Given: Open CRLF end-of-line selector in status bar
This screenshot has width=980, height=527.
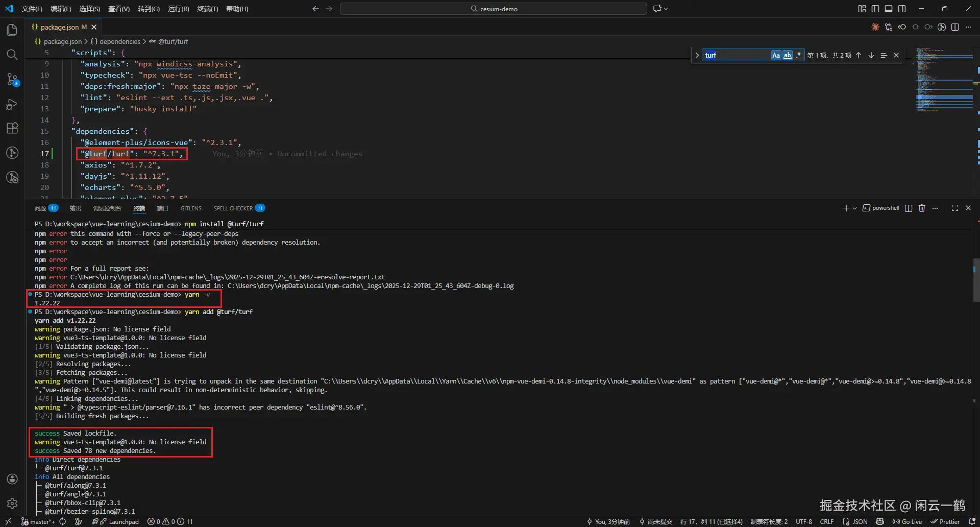Looking at the screenshot, I should point(826,521).
